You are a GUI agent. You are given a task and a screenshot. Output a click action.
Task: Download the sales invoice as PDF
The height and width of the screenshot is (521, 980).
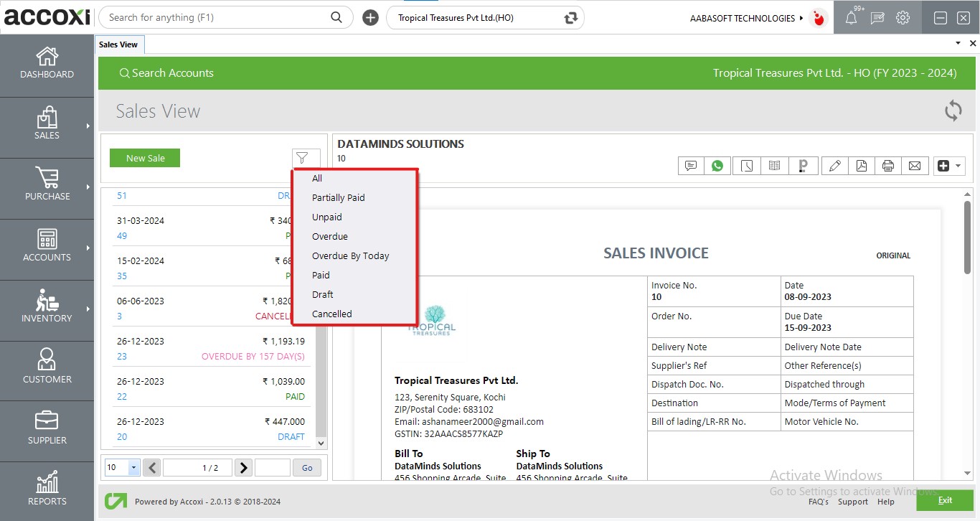coord(861,165)
